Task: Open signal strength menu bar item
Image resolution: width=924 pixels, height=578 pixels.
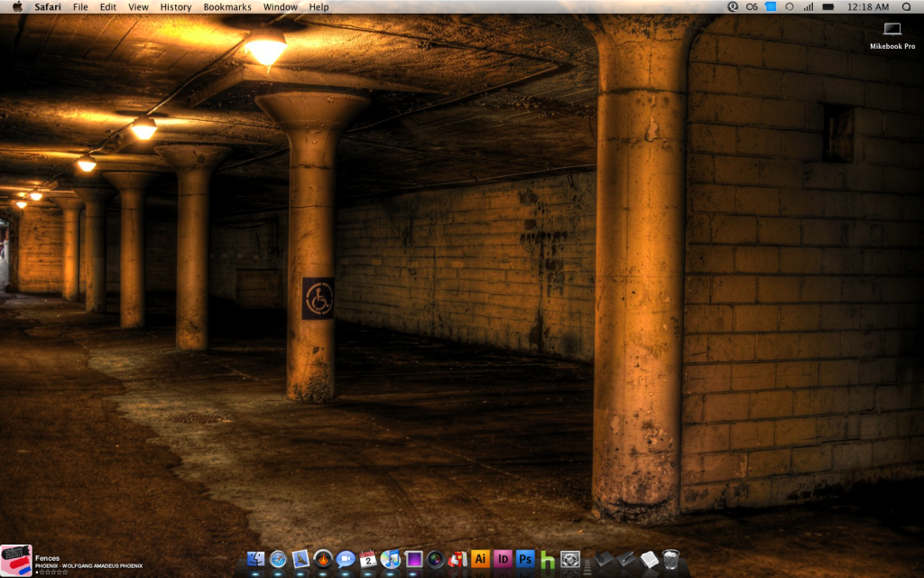Action: point(808,7)
